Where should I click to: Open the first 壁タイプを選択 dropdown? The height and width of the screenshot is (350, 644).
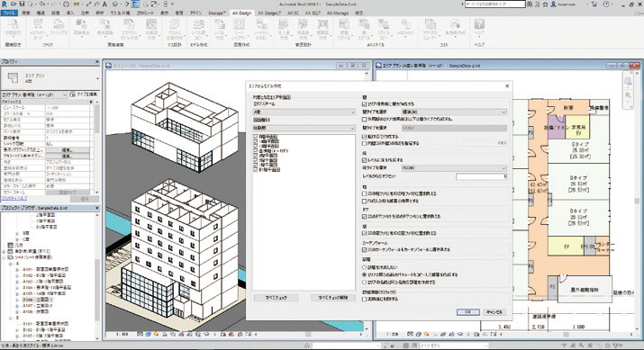pos(454,112)
